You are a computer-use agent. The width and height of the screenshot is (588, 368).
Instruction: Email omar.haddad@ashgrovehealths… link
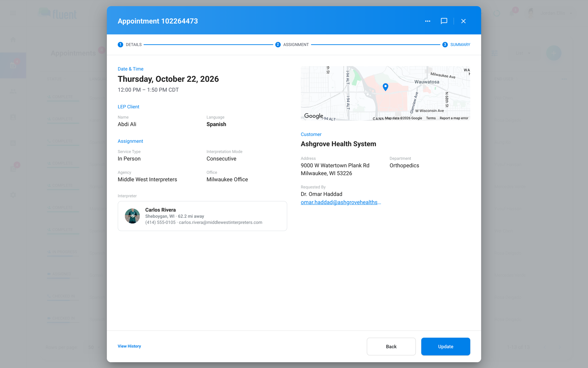[341, 202]
